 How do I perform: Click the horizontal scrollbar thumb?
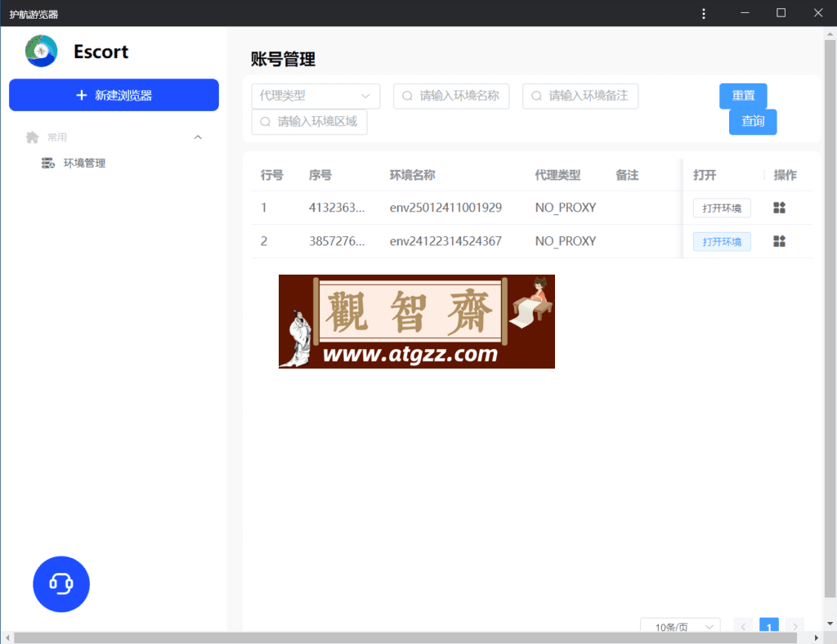pyautogui.click(x=405, y=637)
